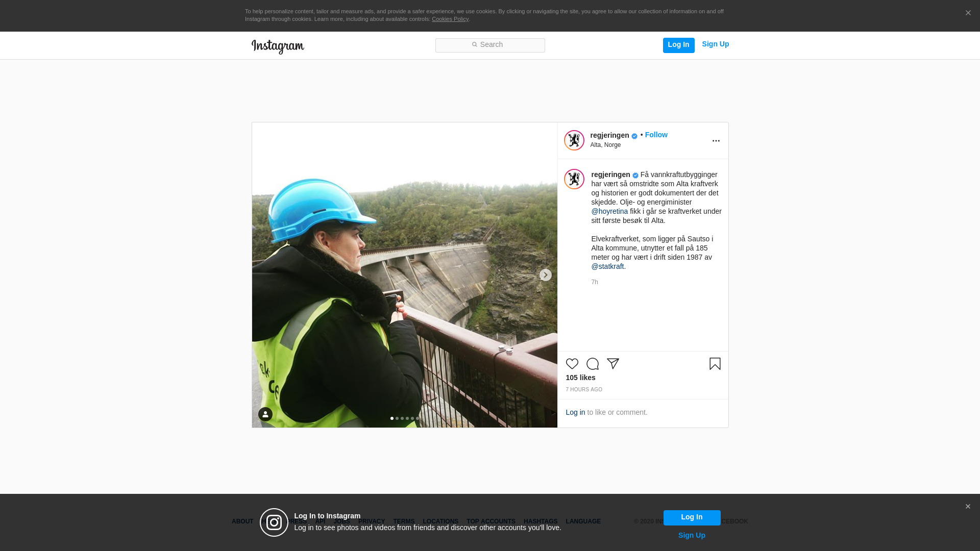
Task: Open the HASHTAGS footer link
Action: (x=541, y=521)
